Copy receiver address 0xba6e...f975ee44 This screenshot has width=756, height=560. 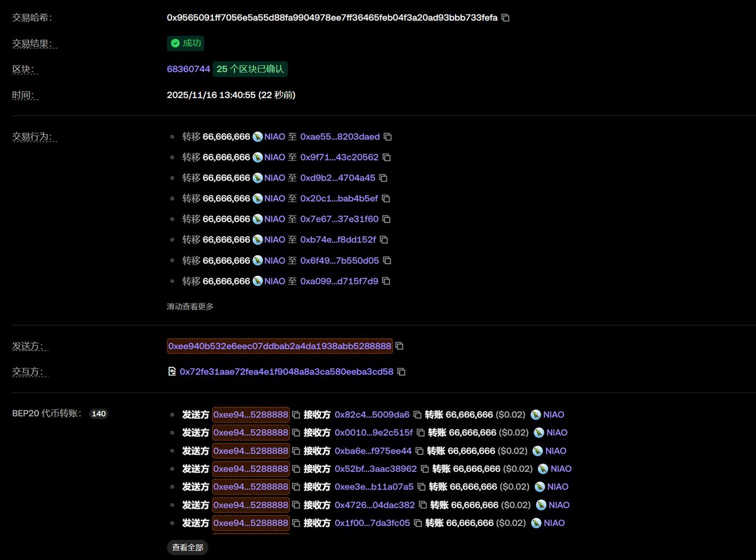[x=420, y=451]
